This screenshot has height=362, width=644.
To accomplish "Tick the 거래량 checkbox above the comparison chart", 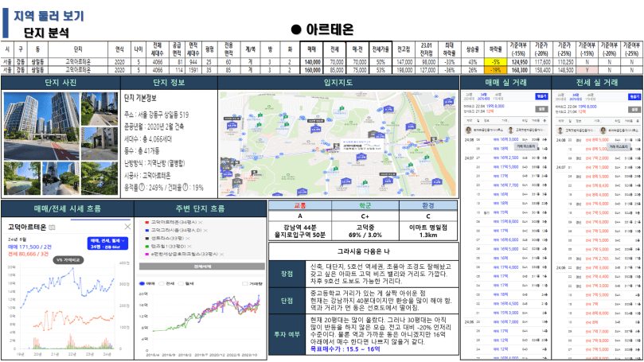I will [x=245, y=283].
